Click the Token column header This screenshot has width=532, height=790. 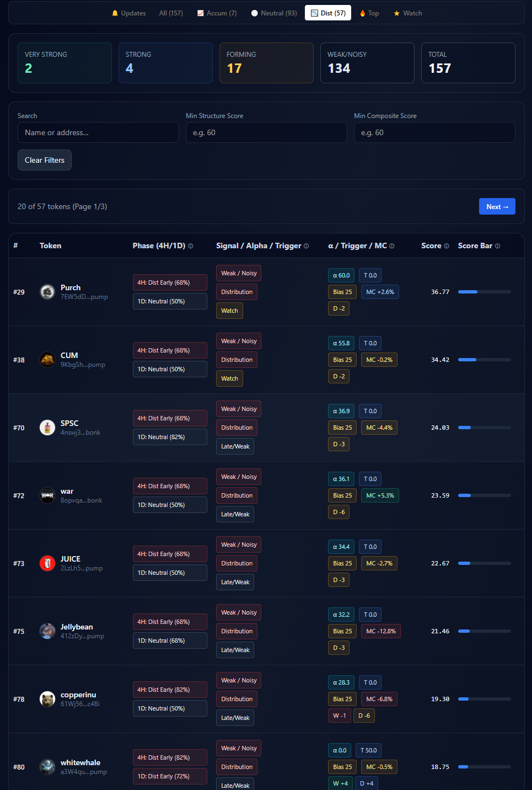50,245
